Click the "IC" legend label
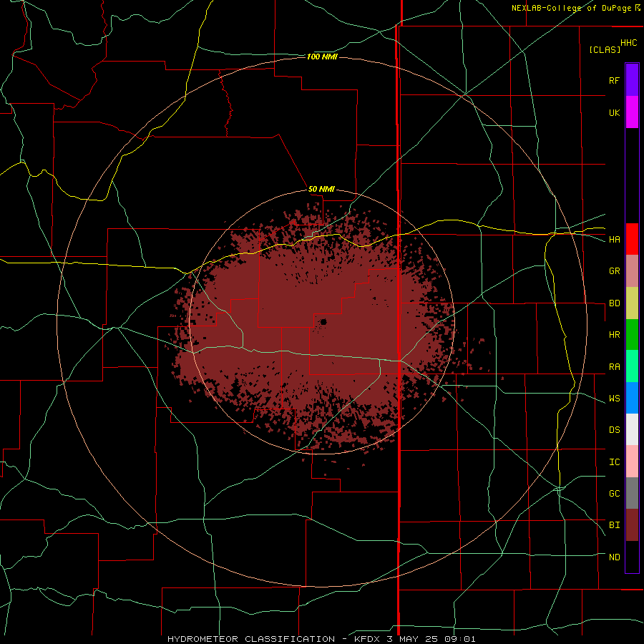 [614, 462]
